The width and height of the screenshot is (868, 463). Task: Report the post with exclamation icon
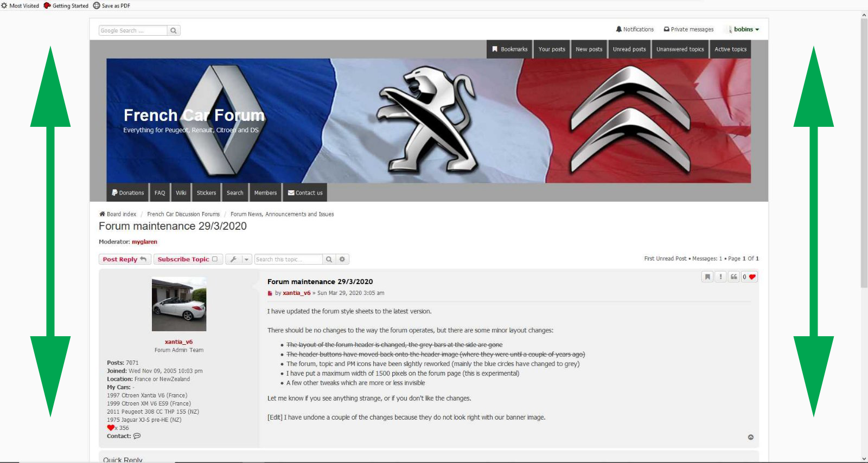[x=720, y=277]
